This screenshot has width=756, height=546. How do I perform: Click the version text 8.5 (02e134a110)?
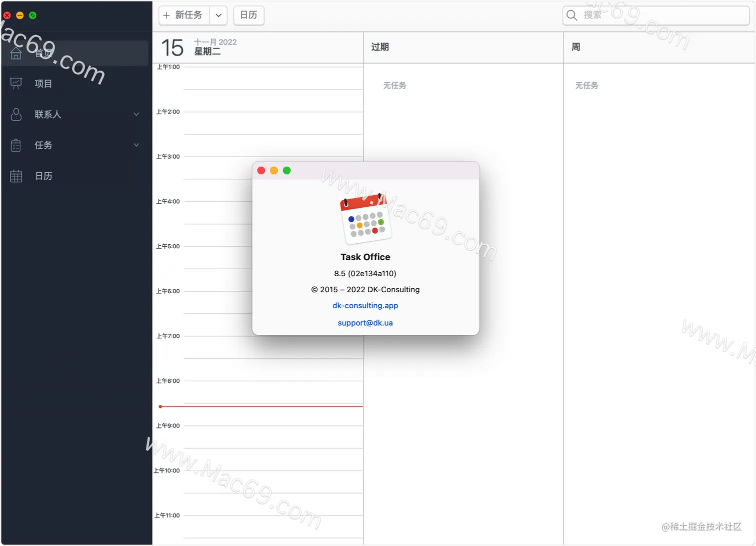pyautogui.click(x=365, y=274)
